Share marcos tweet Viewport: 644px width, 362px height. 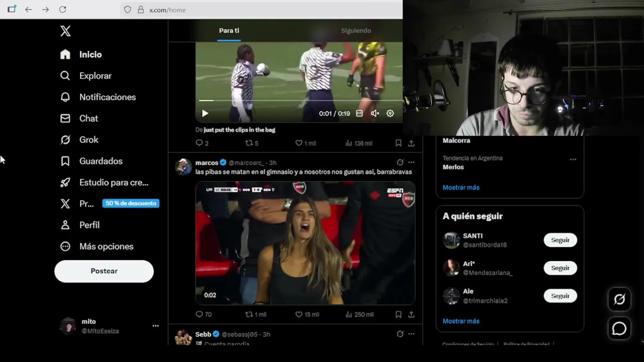coord(411,314)
